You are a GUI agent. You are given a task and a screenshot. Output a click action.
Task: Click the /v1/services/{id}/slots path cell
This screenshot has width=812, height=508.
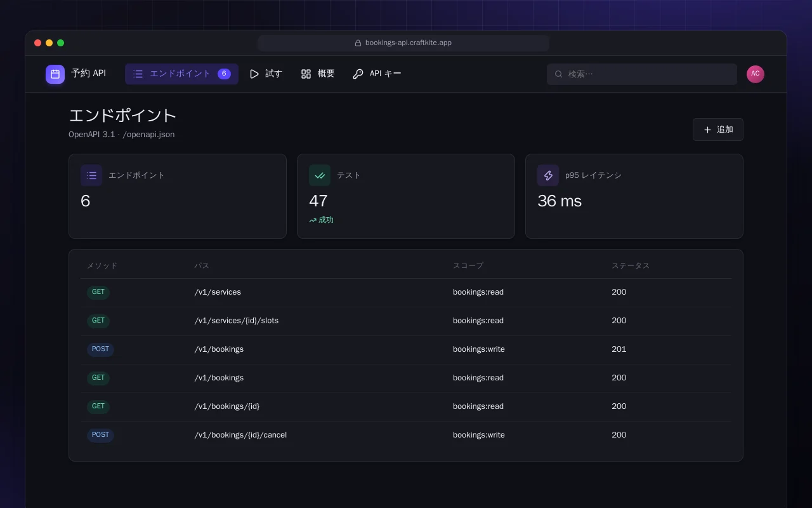coord(237,321)
